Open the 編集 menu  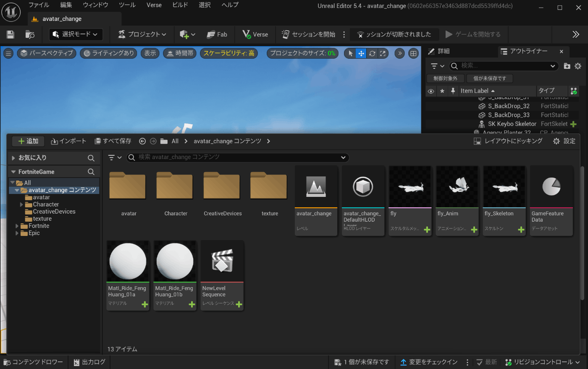coord(66,5)
